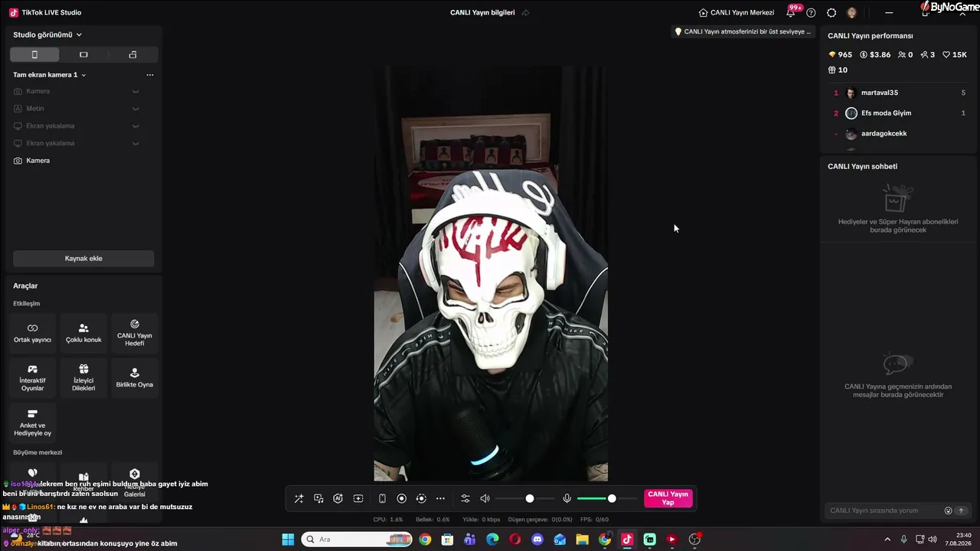Select martaval35 in the top gifters list
The width and height of the screenshot is (980, 551).
[x=899, y=93]
